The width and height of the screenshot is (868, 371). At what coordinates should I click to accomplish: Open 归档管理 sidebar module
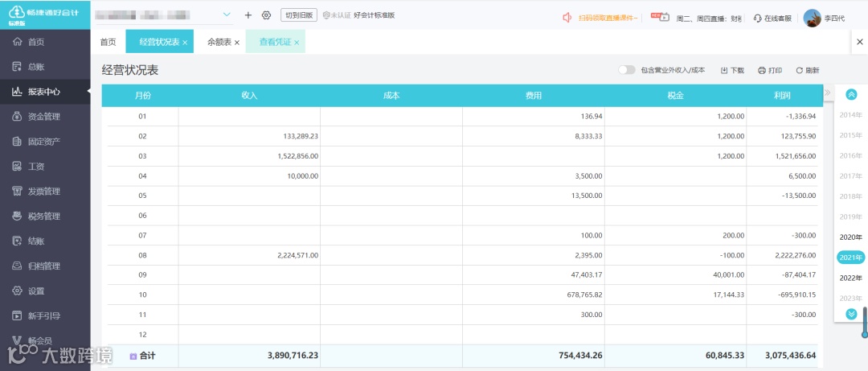point(45,266)
